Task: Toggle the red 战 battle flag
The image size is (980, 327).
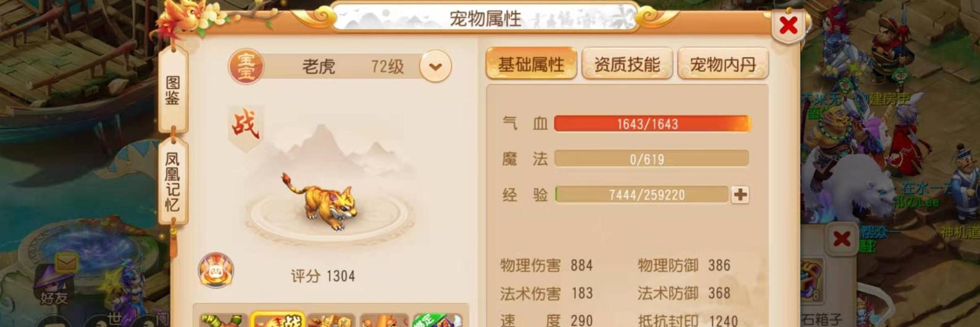Action: [x=245, y=128]
